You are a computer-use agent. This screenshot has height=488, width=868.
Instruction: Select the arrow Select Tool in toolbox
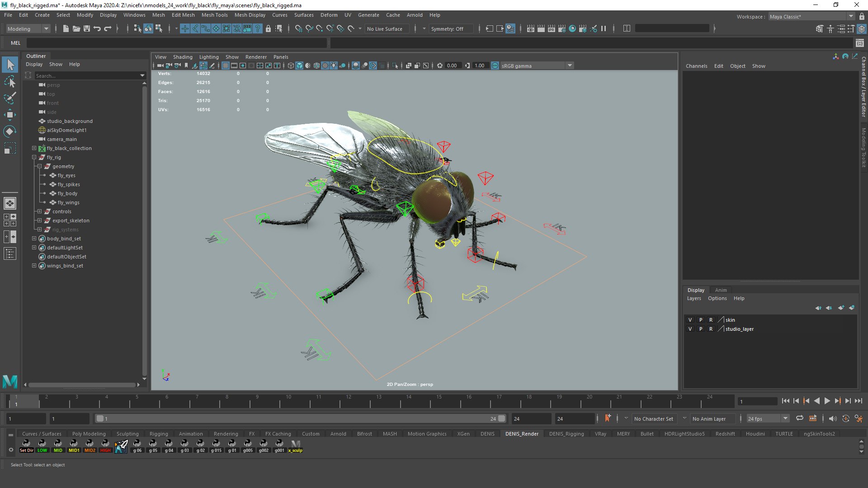coord(10,65)
